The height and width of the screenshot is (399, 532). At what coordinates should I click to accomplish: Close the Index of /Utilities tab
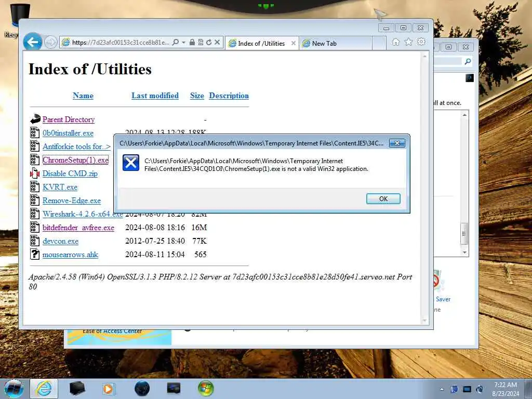(294, 44)
